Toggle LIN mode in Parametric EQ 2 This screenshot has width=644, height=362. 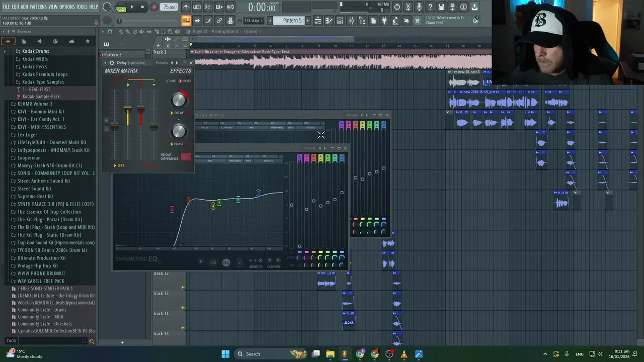[213, 262]
